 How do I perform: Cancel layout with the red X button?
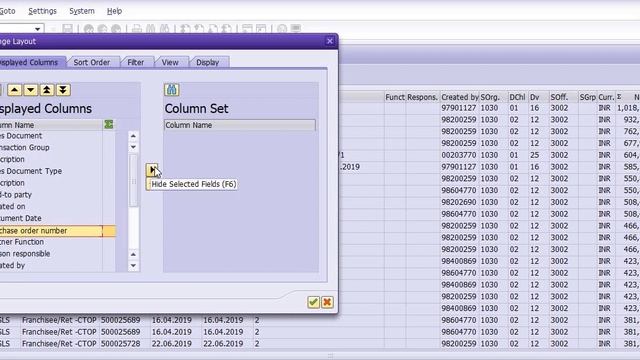tap(327, 302)
